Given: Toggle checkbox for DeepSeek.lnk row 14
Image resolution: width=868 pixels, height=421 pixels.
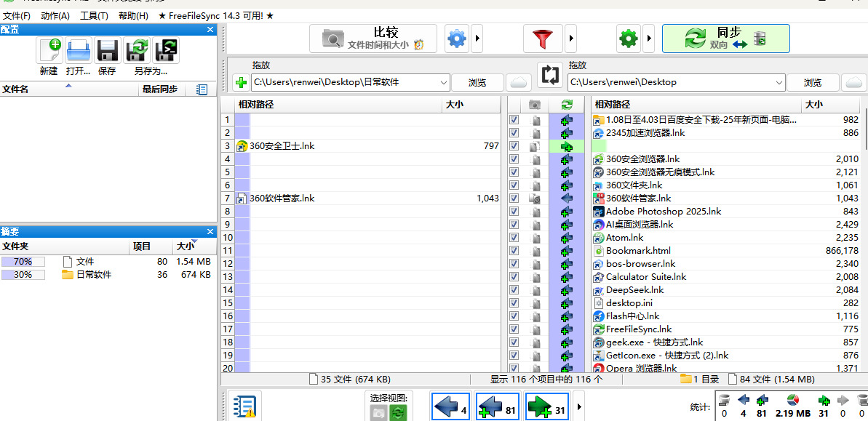Looking at the screenshot, I should tap(514, 290).
